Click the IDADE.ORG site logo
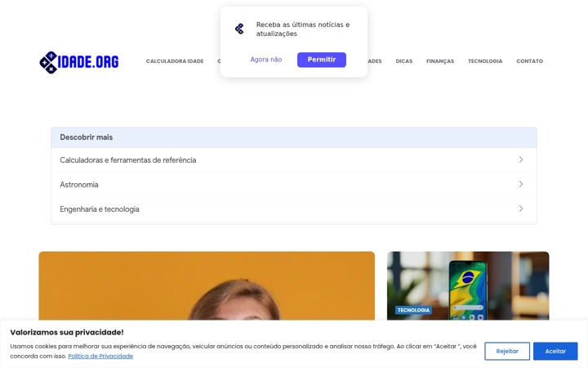The height and width of the screenshot is (368, 588). coord(78,62)
